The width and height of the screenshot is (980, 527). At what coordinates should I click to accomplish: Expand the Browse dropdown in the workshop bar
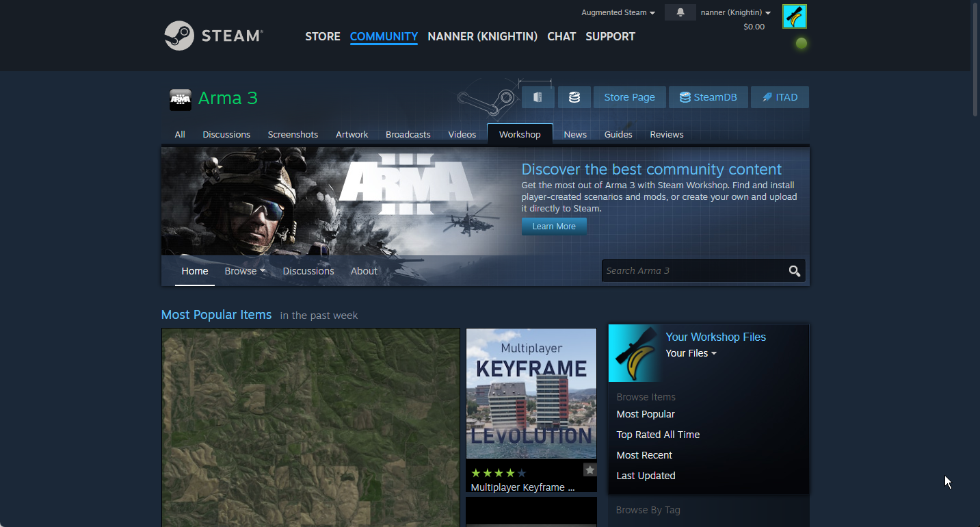coord(245,271)
